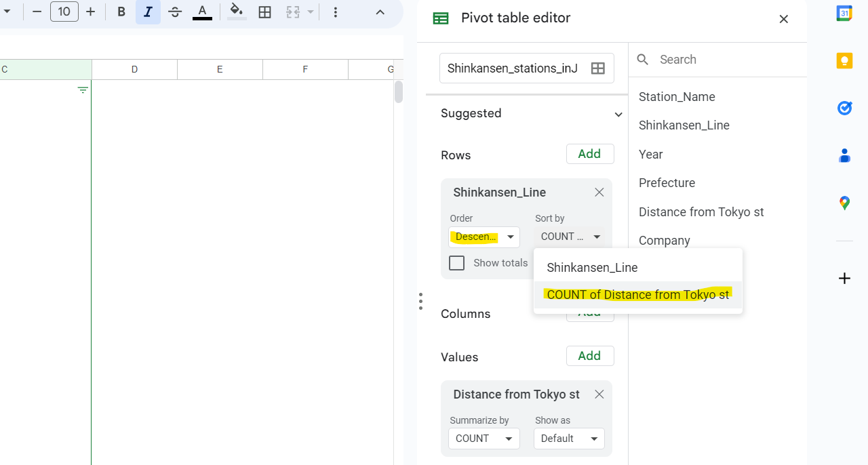Open Google Maps side panel

tap(844, 203)
